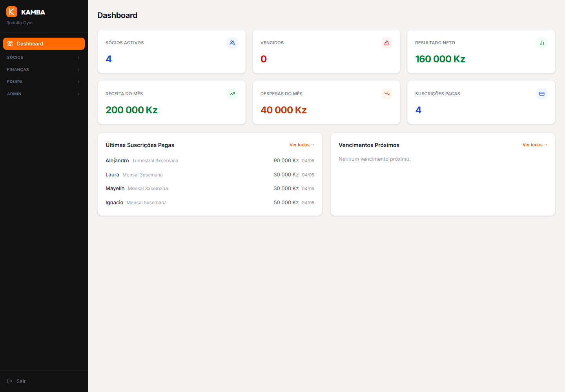
Task: Click the Dashboard page heading
Action: tap(117, 15)
